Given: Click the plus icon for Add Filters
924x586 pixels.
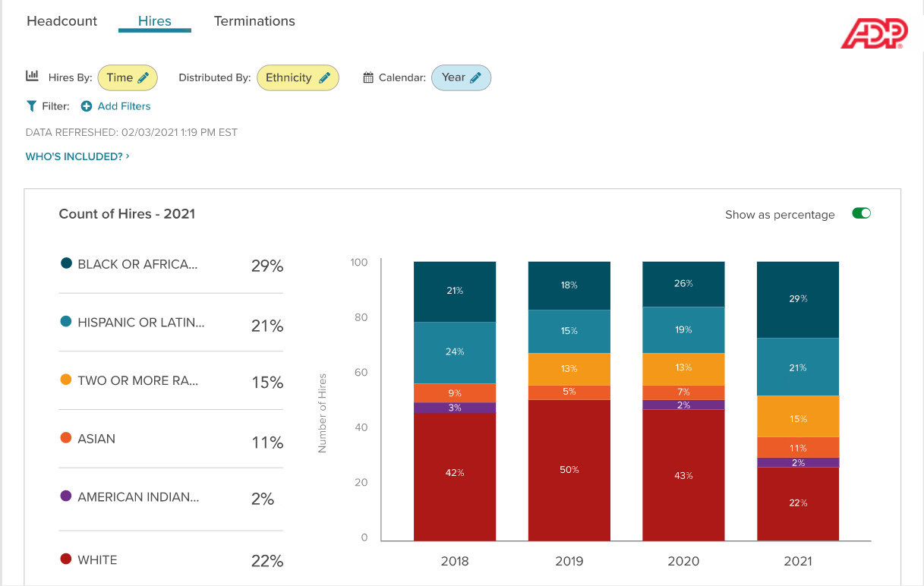Looking at the screenshot, I should pos(87,106).
